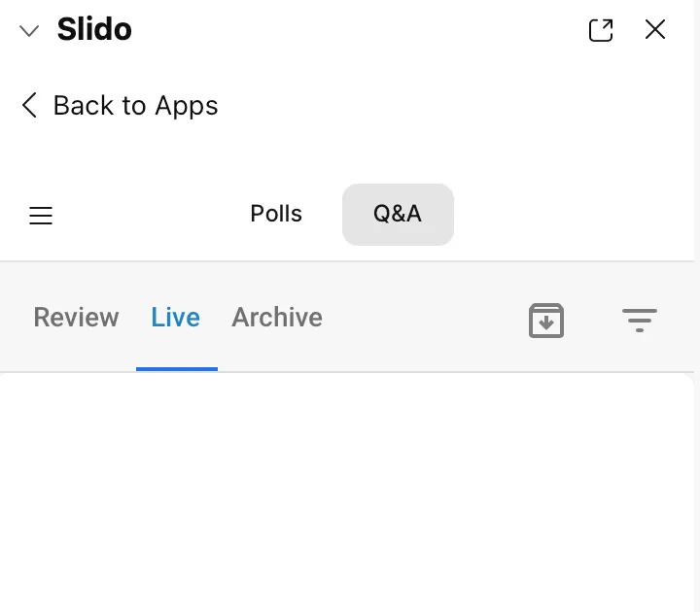Open the Slido hamburger menu
700x612 pixels.
click(x=41, y=216)
